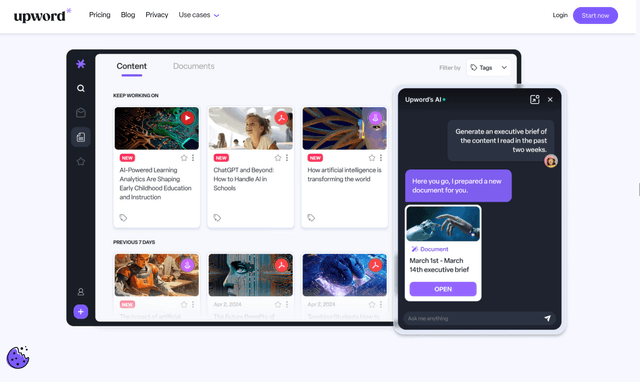Open the sidebar box/library icon
Image resolution: width=640 pixels, height=382 pixels.
pyautogui.click(x=81, y=113)
